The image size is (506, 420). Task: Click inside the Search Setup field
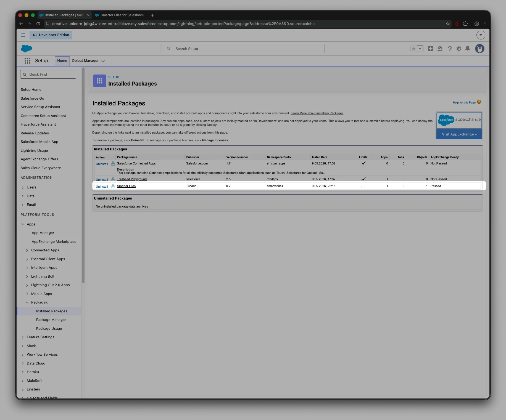click(x=243, y=49)
